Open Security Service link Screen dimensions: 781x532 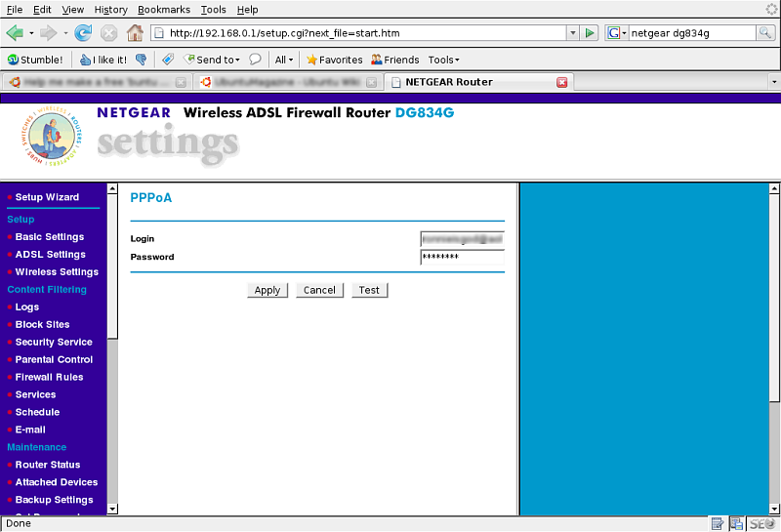[54, 343]
